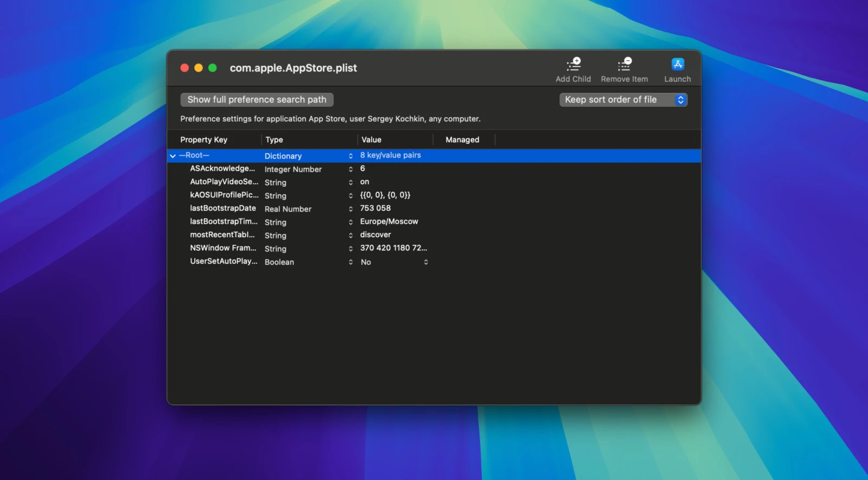Open type stepper for lastBootstrapDate Real Number
The image size is (868, 480).
click(350, 209)
